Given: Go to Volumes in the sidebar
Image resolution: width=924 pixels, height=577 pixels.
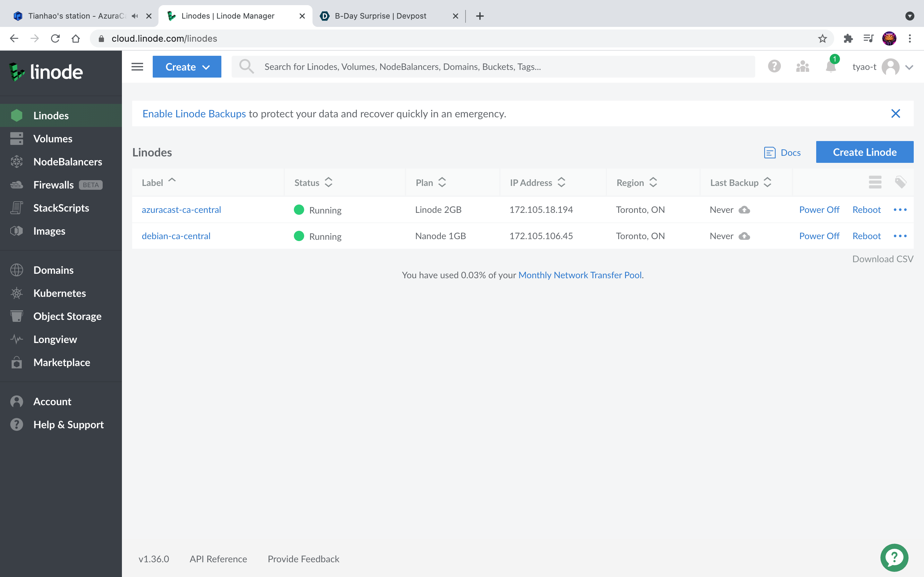Looking at the screenshot, I should (x=53, y=138).
